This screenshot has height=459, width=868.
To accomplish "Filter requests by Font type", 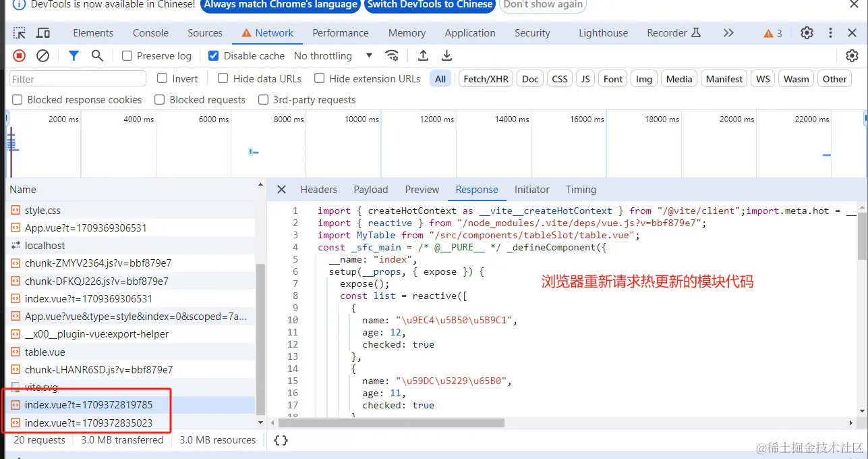I will [613, 79].
